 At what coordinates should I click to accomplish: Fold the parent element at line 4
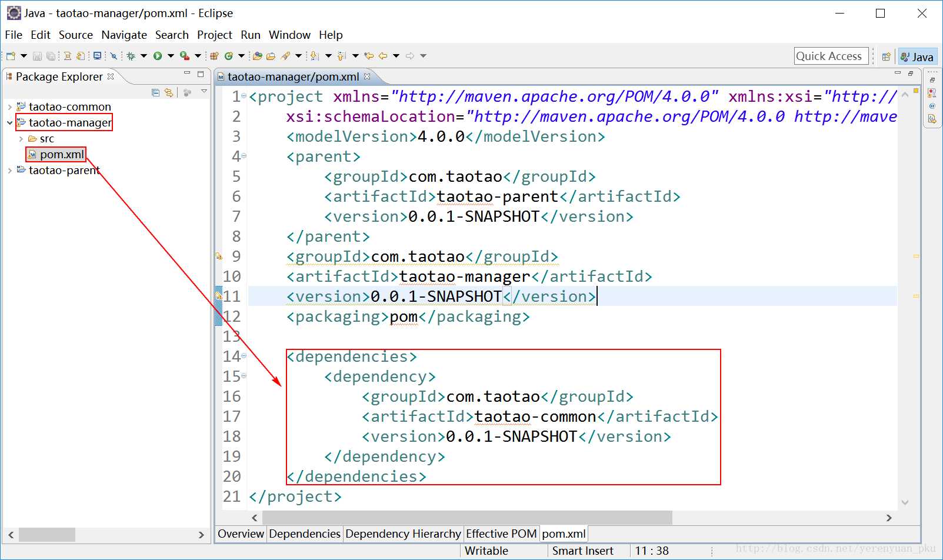pyautogui.click(x=244, y=155)
